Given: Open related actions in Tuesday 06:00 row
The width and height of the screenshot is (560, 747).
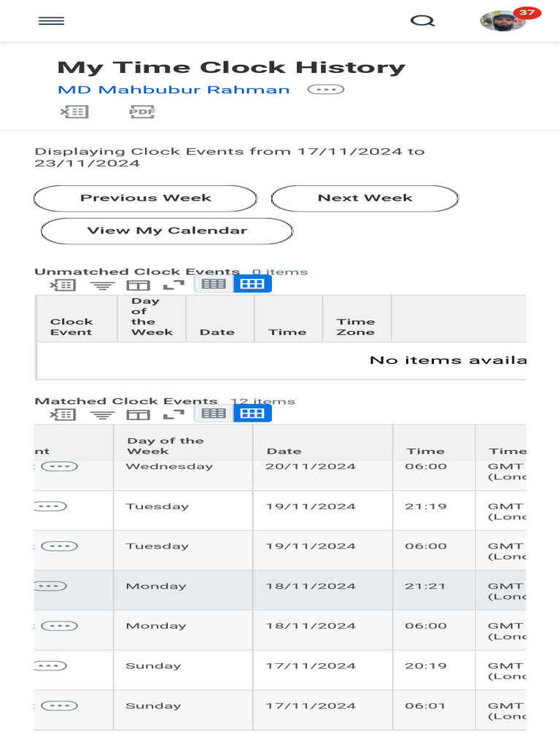Looking at the screenshot, I should (x=59, y=546).
